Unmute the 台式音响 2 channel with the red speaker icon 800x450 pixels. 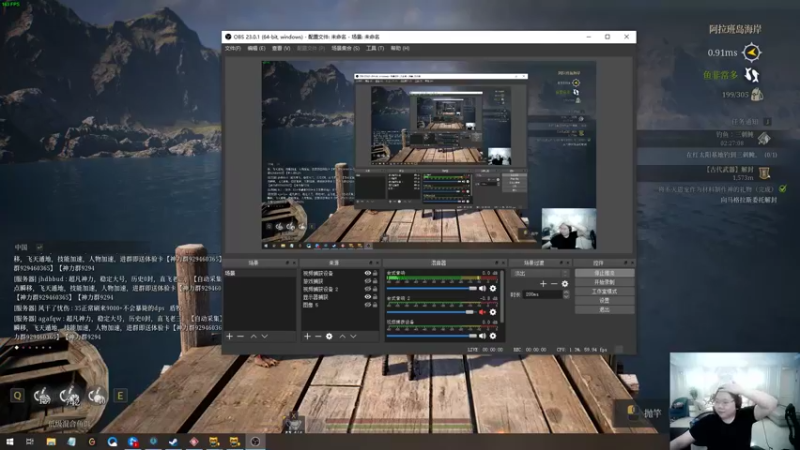[x=482, y=312]
